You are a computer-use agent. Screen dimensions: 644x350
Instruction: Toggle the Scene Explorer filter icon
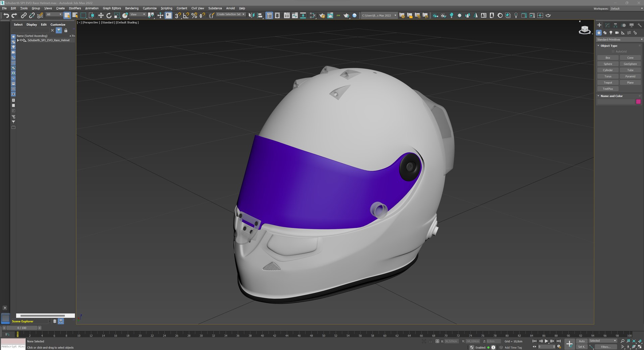pos(59,30)
